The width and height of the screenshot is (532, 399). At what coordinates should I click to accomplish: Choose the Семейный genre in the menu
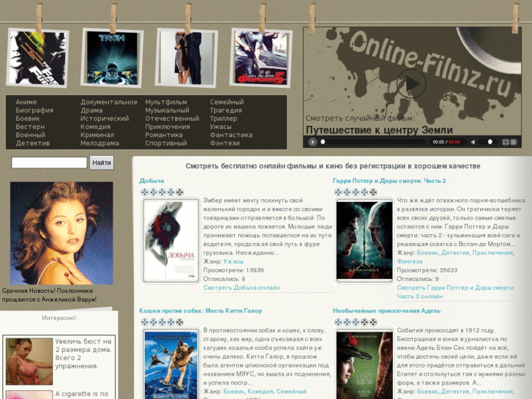(x=227, y=102)
